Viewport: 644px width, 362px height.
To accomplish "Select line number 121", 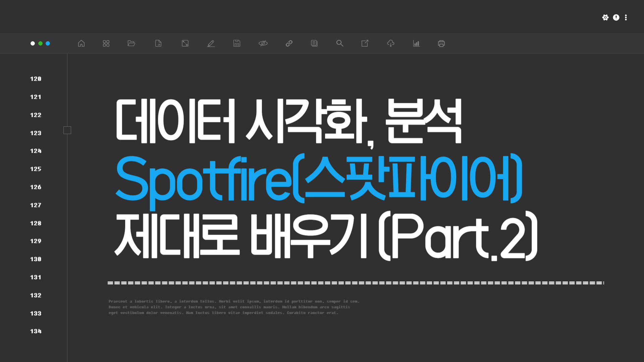I will tap(36, 97).
